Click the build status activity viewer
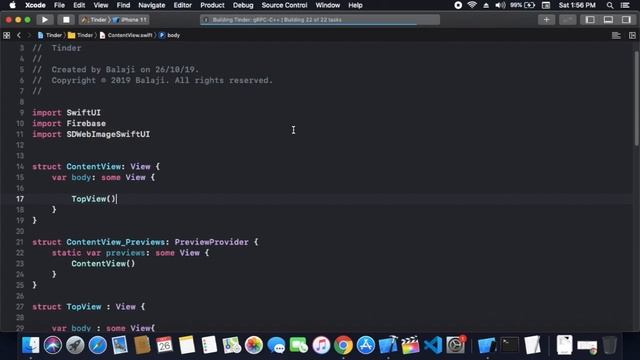Screen dimensions: 640x360 tap(320, 20)
